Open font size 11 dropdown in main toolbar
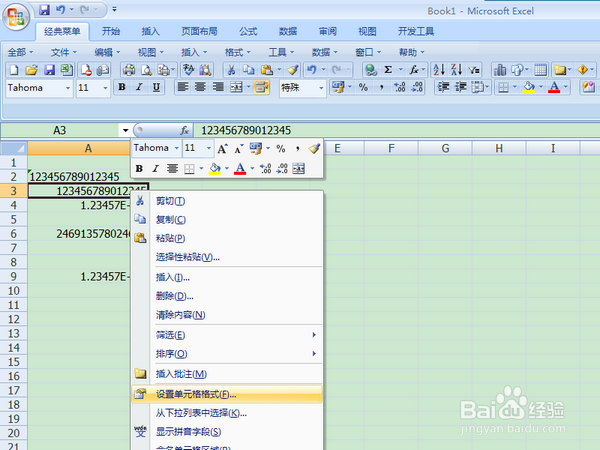The height and width of the screenshot is (450, 600). coord(105,88)
